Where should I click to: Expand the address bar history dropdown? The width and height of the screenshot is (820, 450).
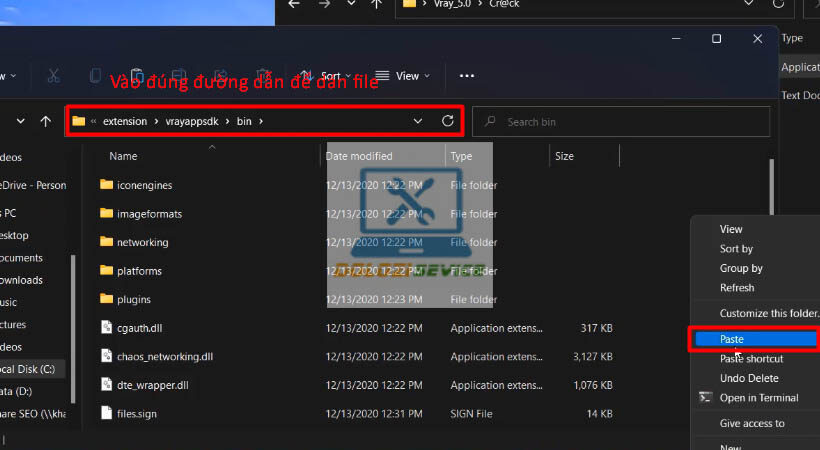pos(418,121)
